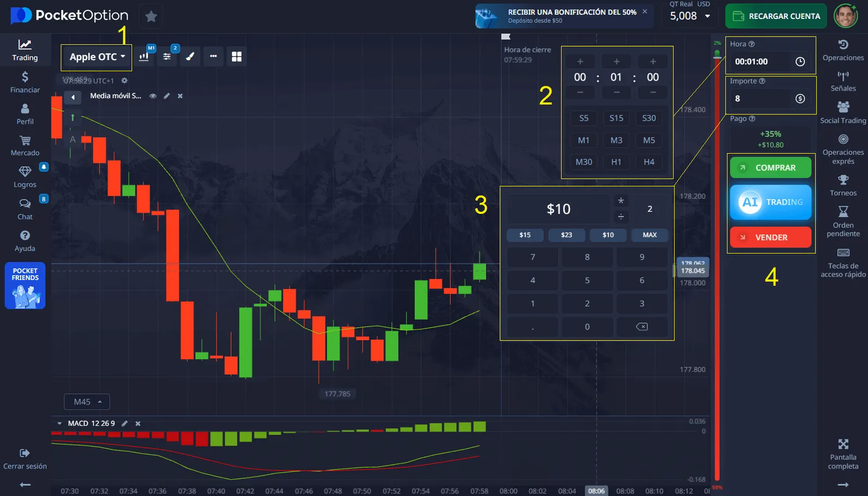Open the multi-chart grid layout icon

(x=237, y=56)
